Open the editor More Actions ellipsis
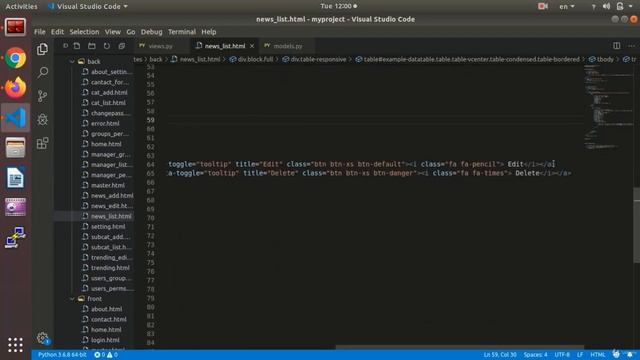The image size is (640, 360). 631,46
